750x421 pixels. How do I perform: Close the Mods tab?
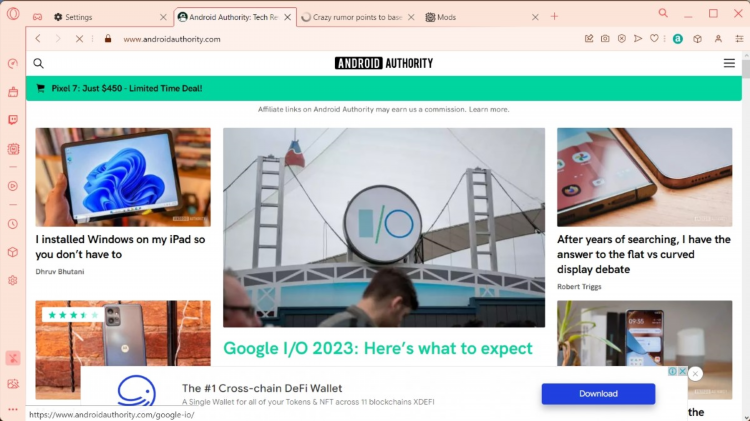(535, 17)
